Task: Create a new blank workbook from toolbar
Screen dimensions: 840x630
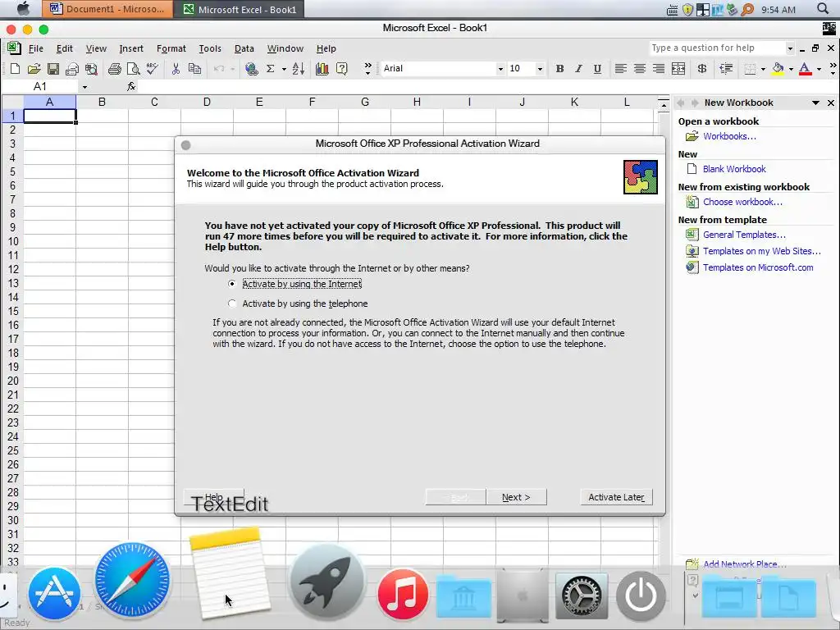Action: tap(15, 69)
